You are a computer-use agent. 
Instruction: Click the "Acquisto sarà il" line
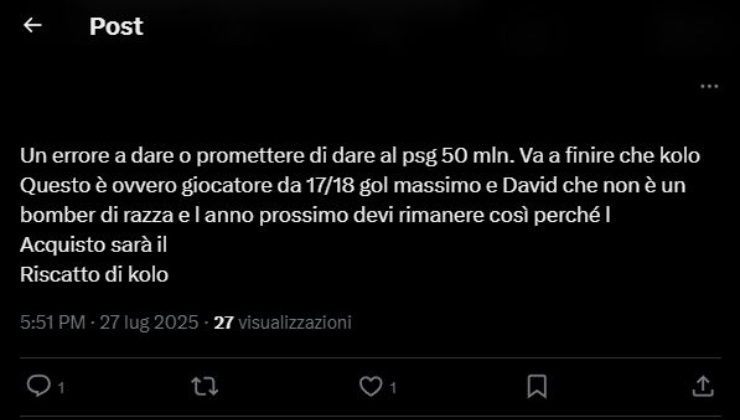point(93,245)
